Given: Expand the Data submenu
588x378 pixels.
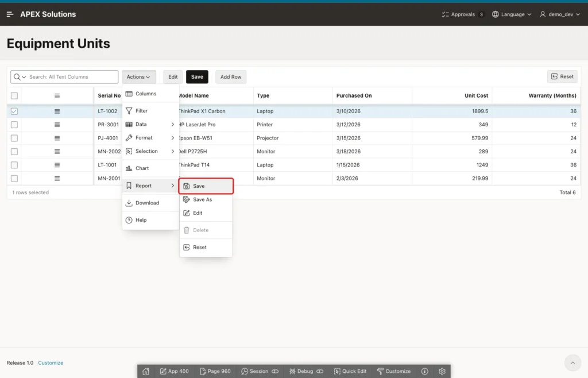Looking at the screenshot, I should coord(150,124).
